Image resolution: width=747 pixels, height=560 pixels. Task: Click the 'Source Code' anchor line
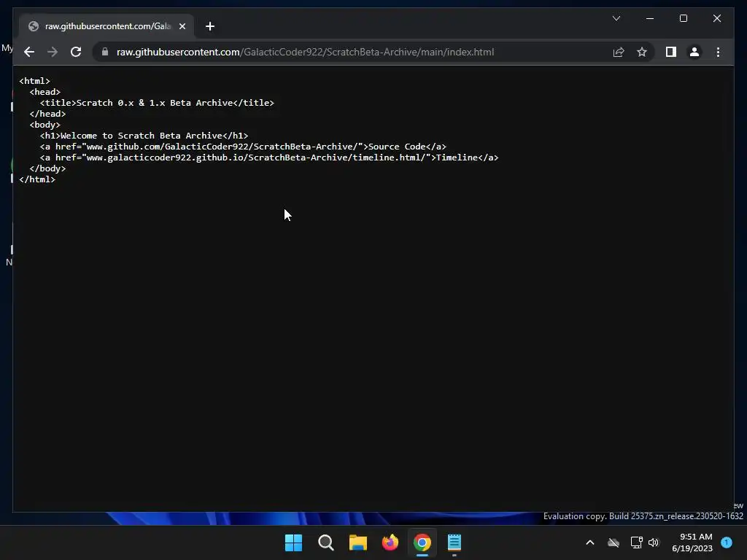click(243, 147)
